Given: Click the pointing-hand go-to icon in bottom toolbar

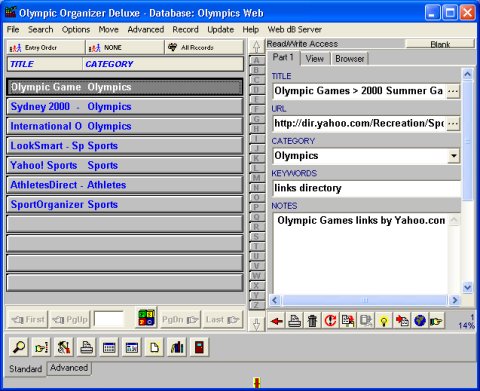Looking at the screenshot, I should click(x=41, y=347).
